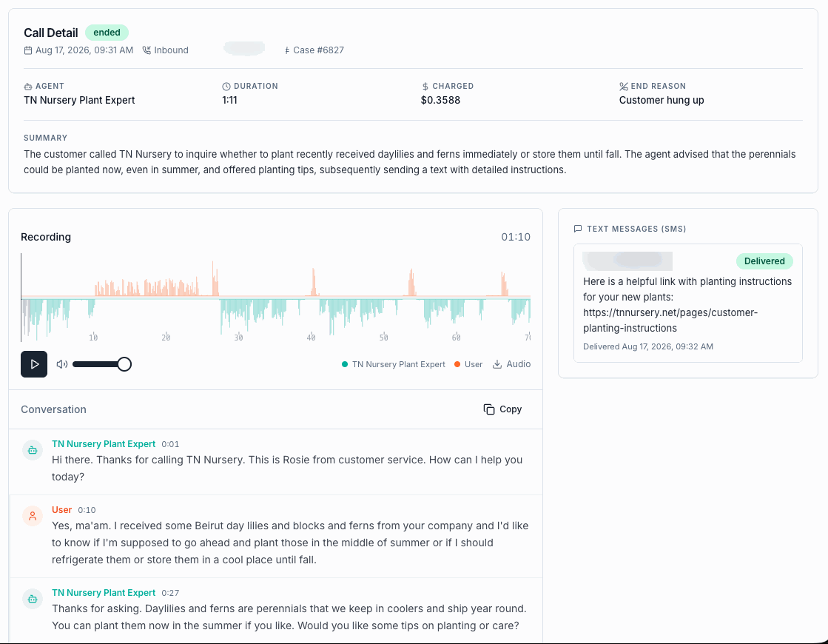The height and width of the screenshot is (644, 828).
Task: Click the recording length 01:10
Action: click(x=516, y=237)
